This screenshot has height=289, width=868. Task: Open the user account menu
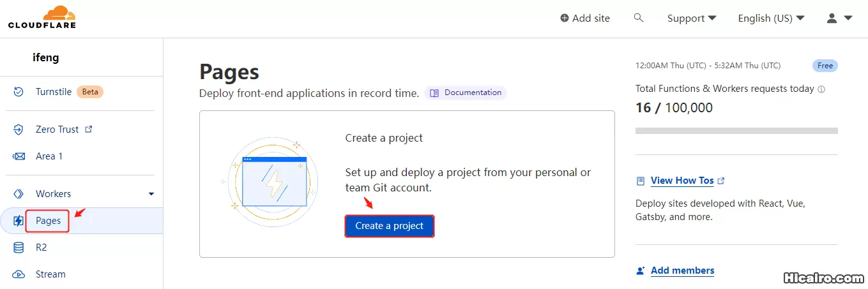click(x=839, y=18)
